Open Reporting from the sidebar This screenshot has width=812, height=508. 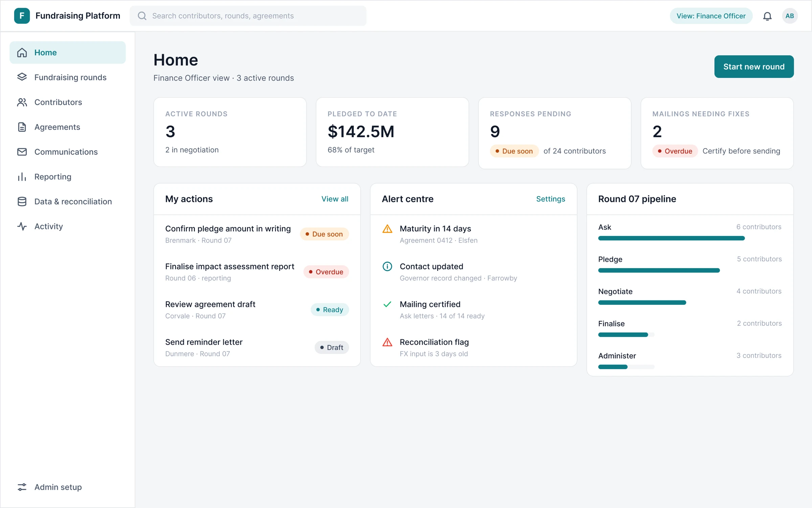click(x=68, y=177)
